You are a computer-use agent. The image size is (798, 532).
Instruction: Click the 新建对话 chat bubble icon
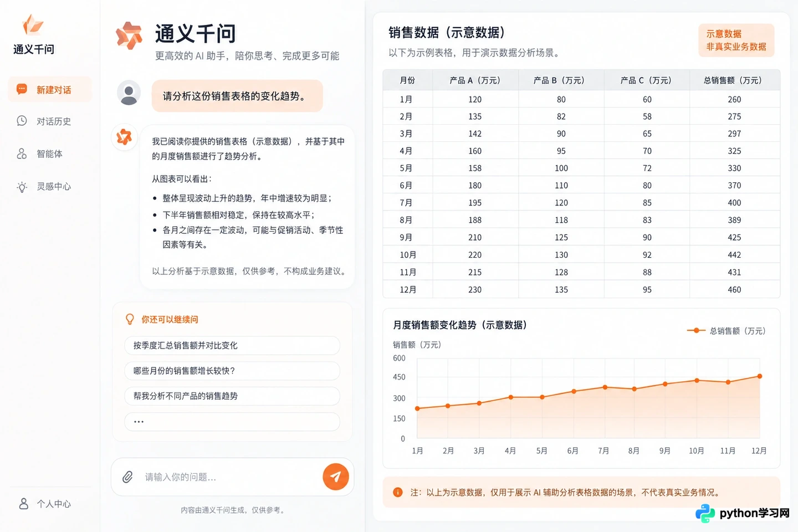(x=22, y=89)
